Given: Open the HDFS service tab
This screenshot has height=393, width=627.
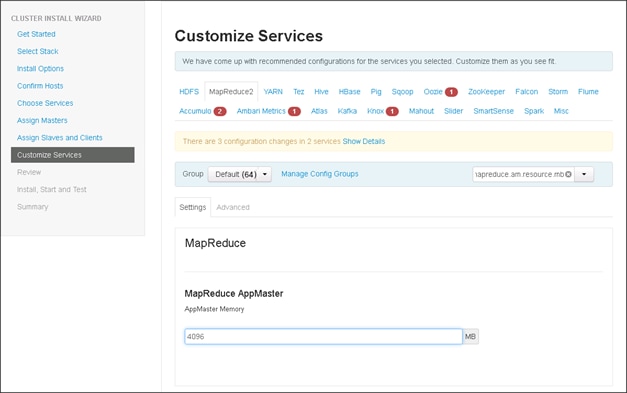Looking at the screenshot, I should (189, 92).
